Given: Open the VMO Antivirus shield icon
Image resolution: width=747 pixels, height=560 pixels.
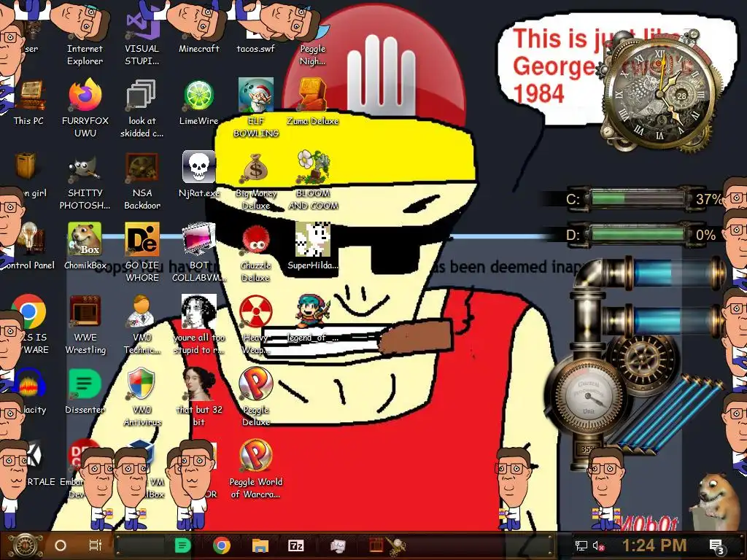Looking at the screenshot, I should pos(142,397).
